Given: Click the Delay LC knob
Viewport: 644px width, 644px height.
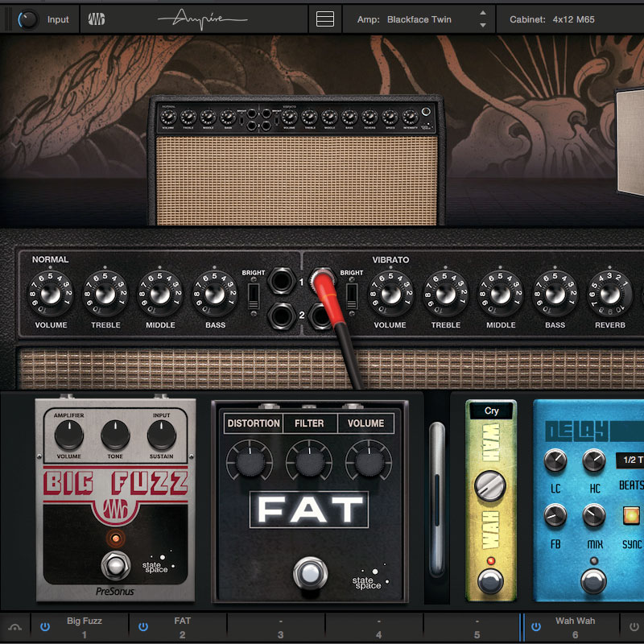Looking at the screenshot, I should point(555,460).
